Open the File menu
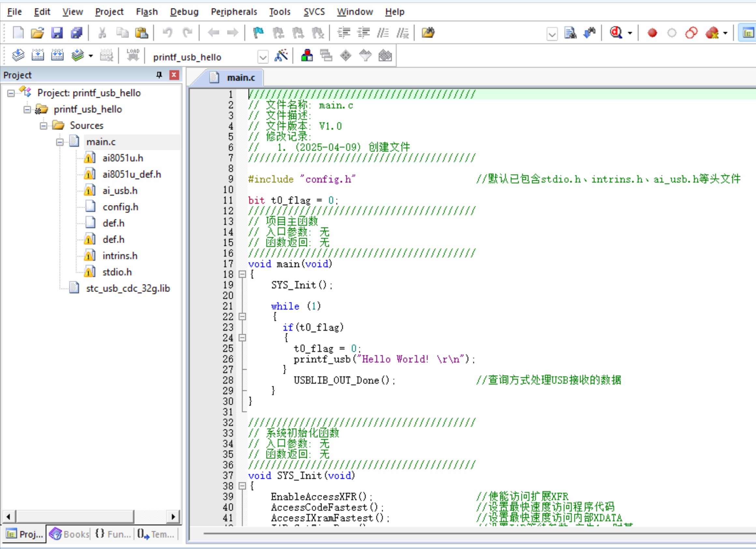This screenshot has width=756, height=549. (14, 12)
